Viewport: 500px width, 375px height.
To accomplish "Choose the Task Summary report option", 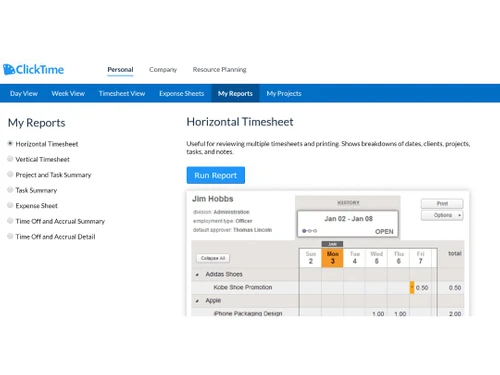I will tap(10, 190).
